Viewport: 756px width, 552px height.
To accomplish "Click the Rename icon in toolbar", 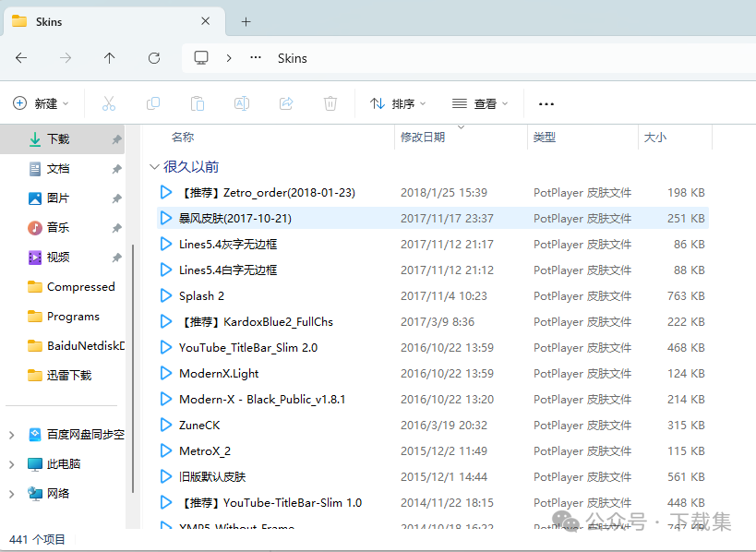I will pos(242,103).
